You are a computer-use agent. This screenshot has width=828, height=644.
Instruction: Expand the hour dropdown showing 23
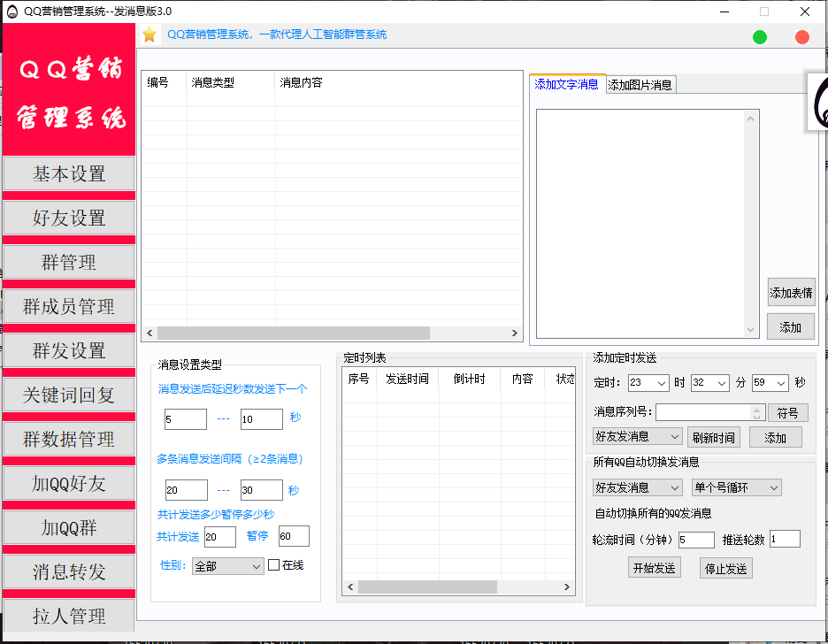tap(648, 383)
